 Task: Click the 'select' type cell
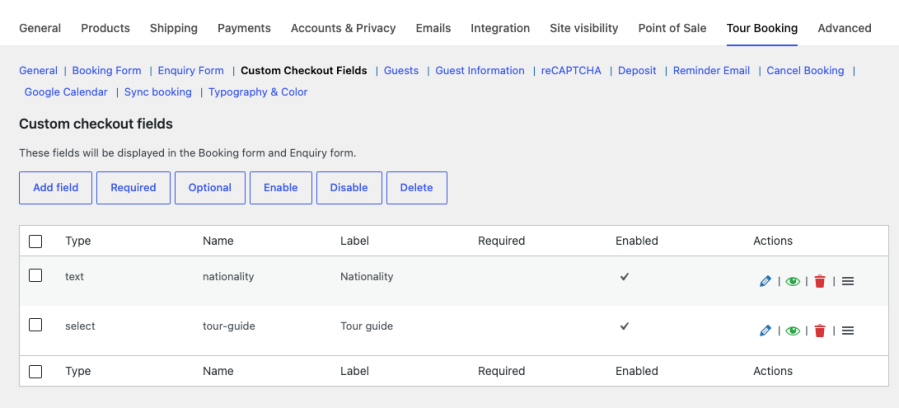click(x=80, y=326)
